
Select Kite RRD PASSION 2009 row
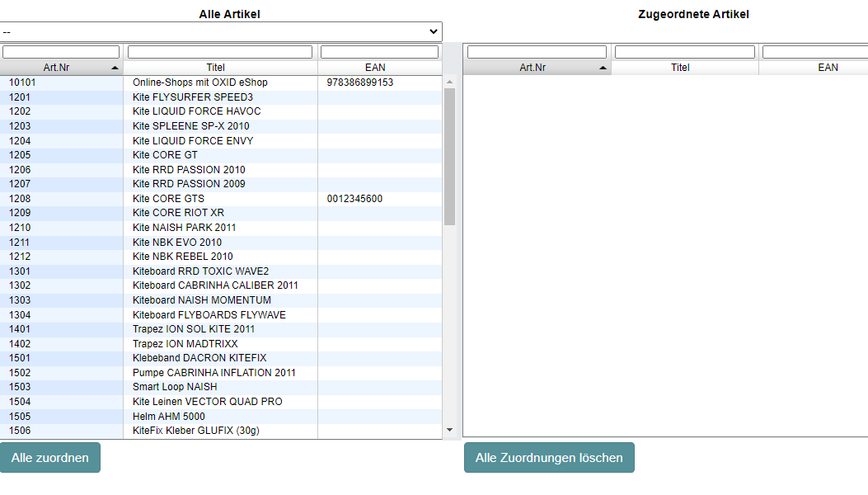(x=221, y=184)
